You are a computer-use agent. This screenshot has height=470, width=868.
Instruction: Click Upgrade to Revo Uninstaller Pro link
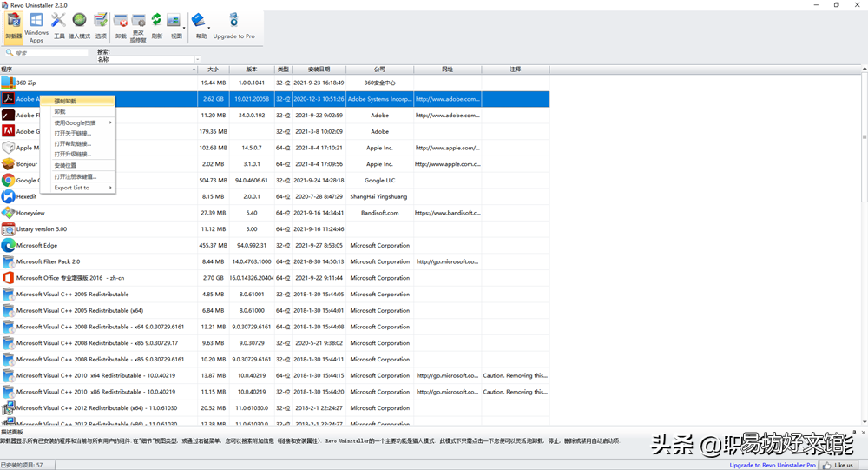[x=773, y=465]
